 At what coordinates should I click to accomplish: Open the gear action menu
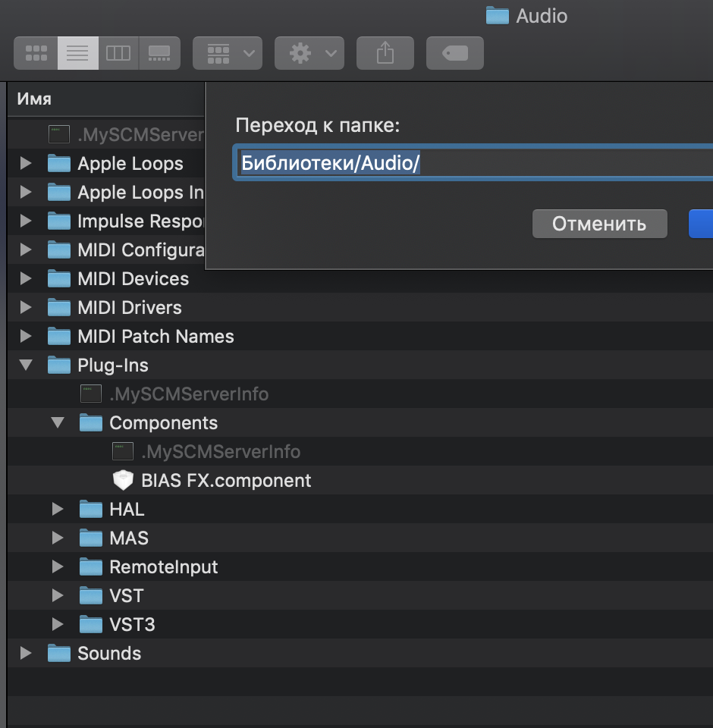[309, 53]
